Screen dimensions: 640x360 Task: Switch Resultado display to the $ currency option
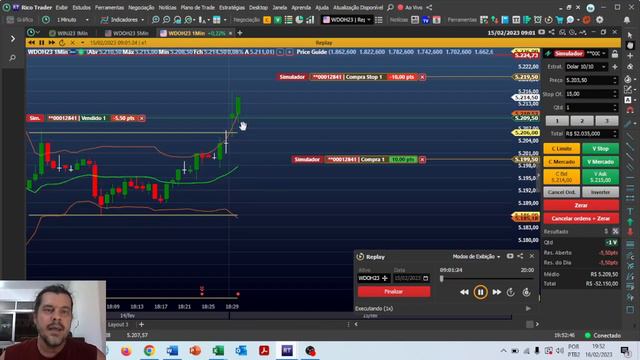pos(606,231)
